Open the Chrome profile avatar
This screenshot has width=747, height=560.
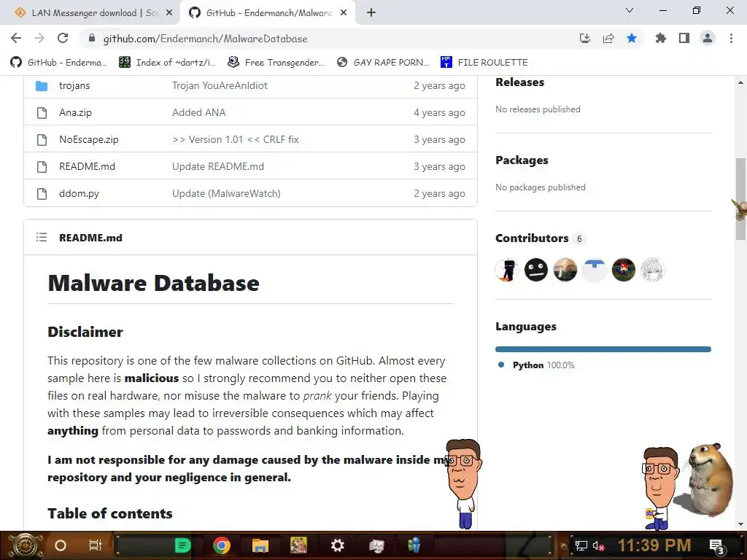[708, 38]
